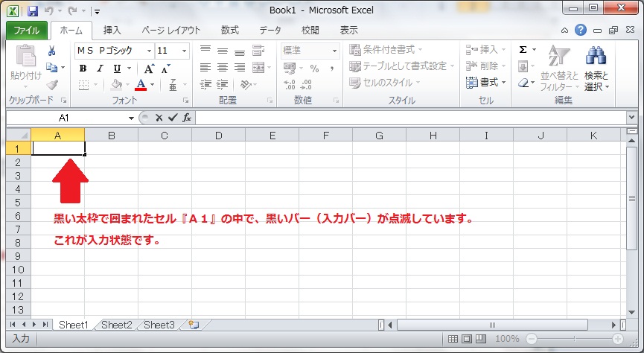
Task: Click the 100% zoom level
Action: [x=507, y=339]
